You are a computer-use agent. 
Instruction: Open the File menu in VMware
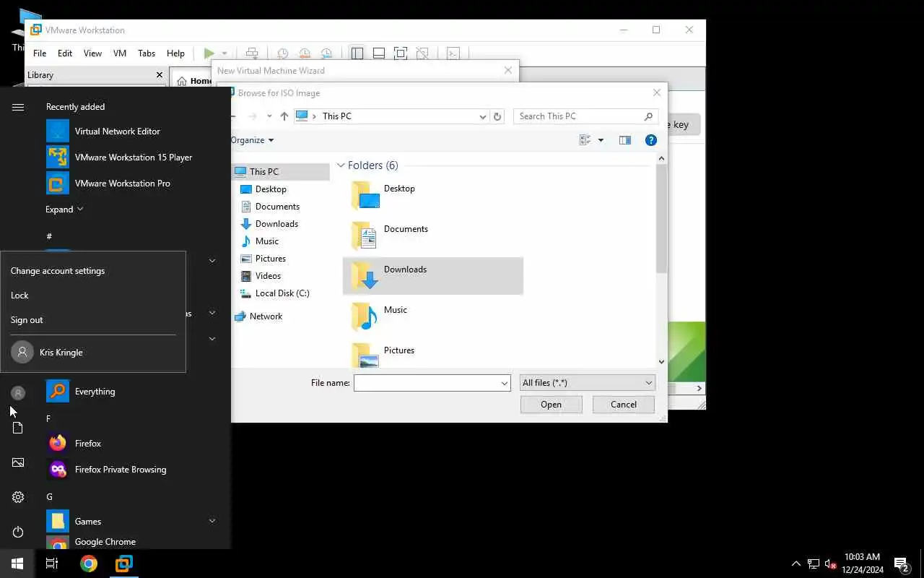(x=40, y=53)
